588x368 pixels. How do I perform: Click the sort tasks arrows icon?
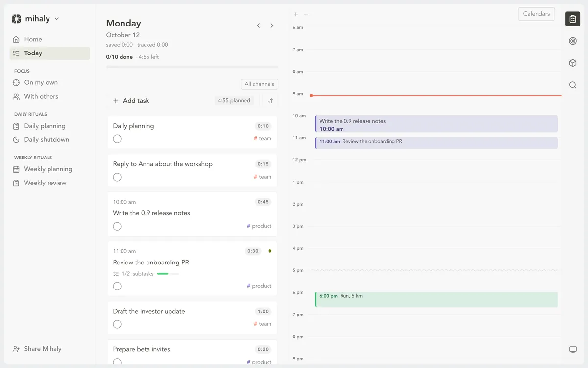point(270,101)
